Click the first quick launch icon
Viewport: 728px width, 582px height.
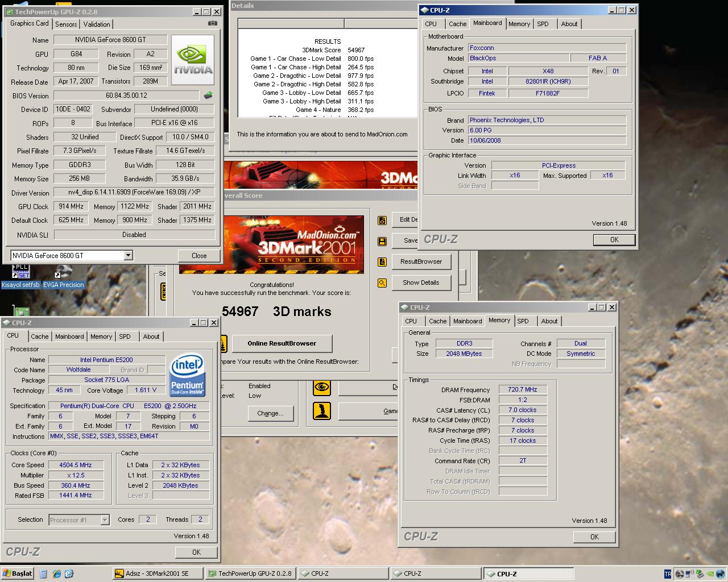click(44, 574)
